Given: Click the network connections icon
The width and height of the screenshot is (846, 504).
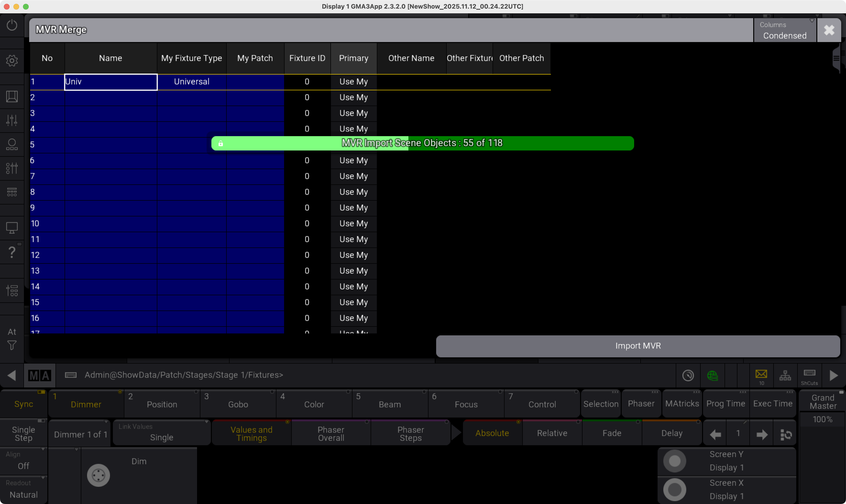Looking at the screenshot, I should click(785, 375).
